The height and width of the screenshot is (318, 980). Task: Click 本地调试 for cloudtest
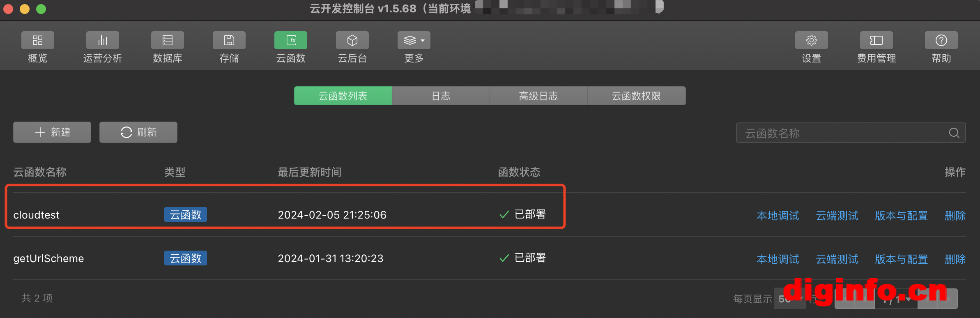(778, 216)
